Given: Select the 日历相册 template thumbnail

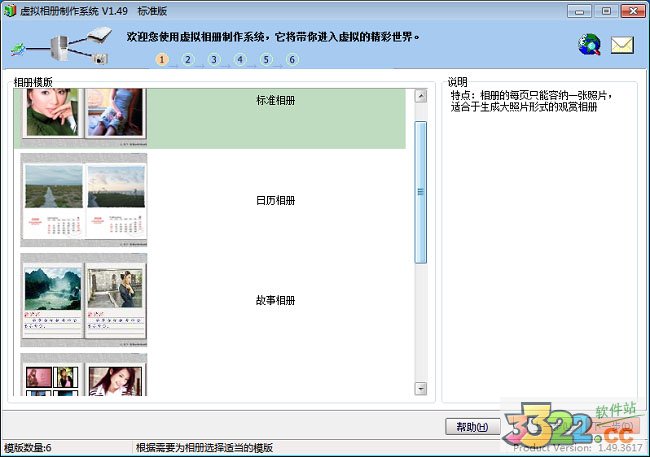Looking at the screenshot, I should pyautogui.click(x=84, y=200).
